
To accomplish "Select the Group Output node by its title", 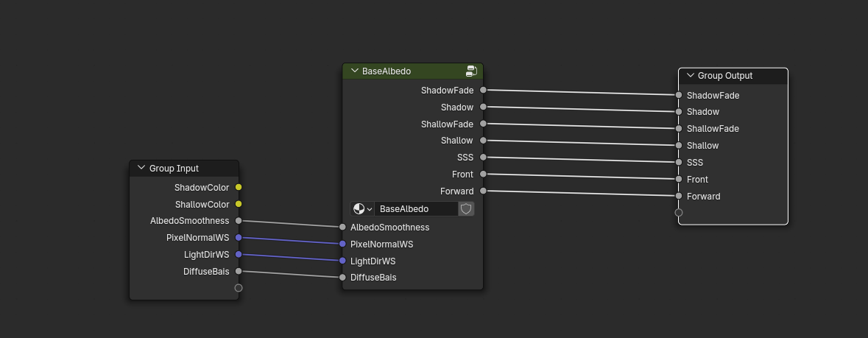I will coord(724,76).
